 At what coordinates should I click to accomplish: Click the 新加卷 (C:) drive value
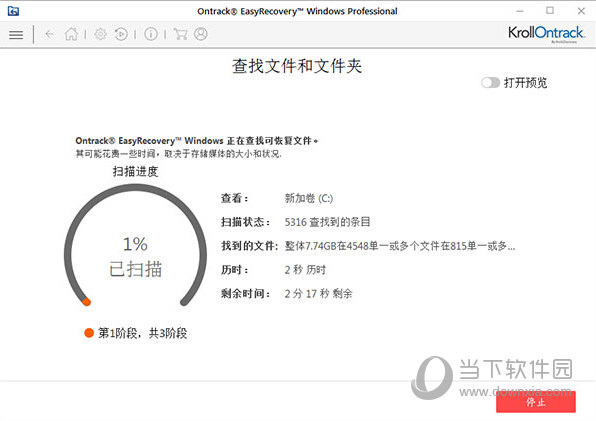[309, 198]
